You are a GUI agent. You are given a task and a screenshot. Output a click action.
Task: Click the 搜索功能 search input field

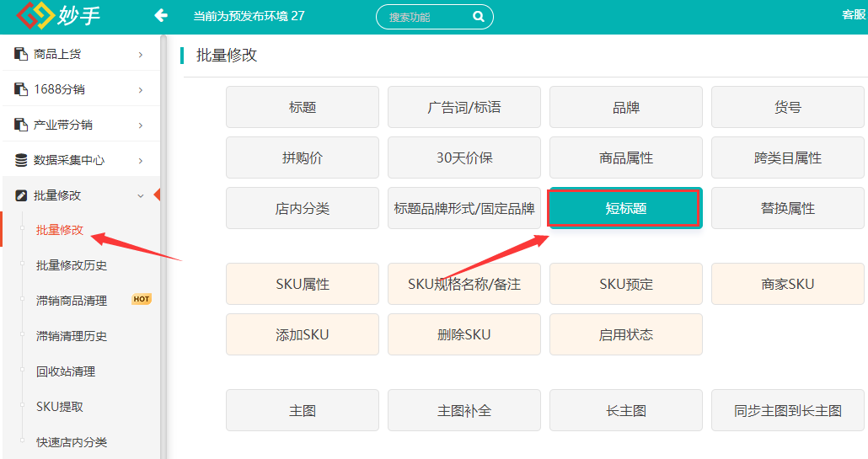(x=426, y=17)
